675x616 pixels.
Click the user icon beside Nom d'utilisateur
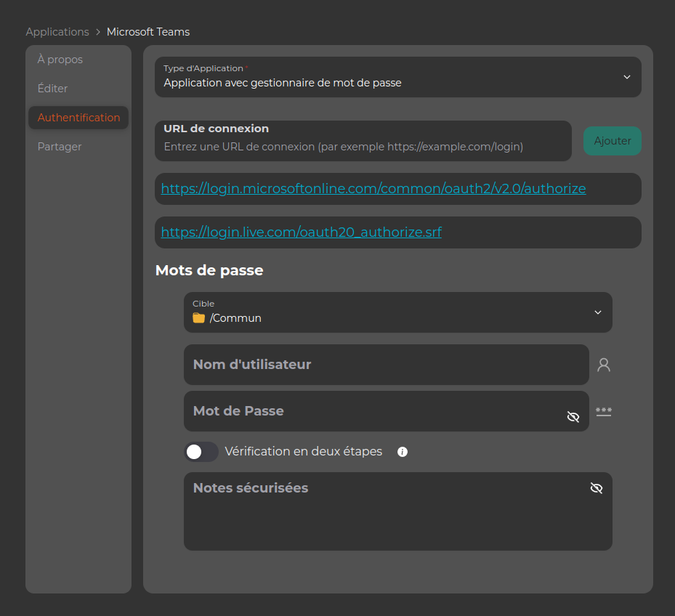(x=603, y=365)
